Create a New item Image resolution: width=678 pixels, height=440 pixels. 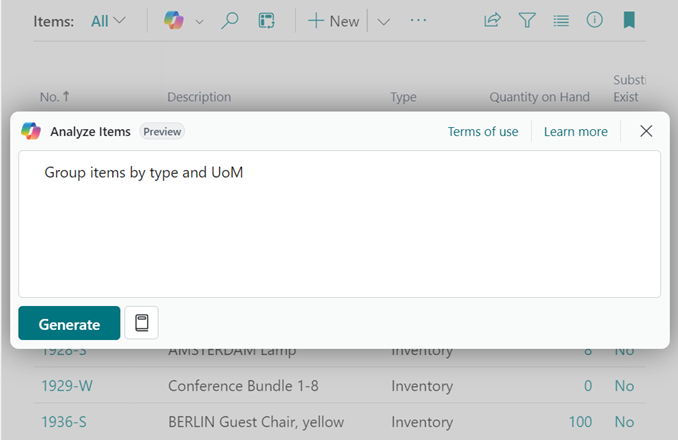click(333, 21)
